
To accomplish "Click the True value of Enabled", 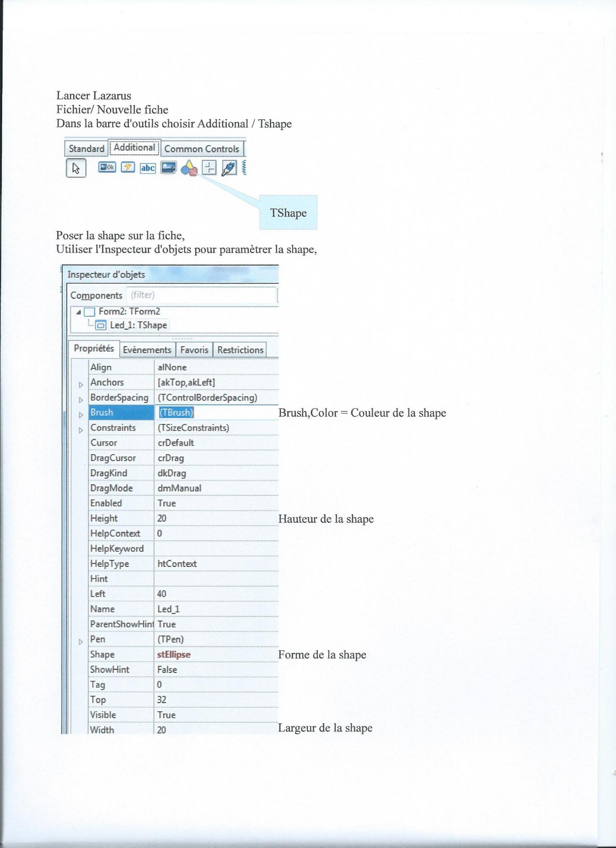I will [166, 503].
